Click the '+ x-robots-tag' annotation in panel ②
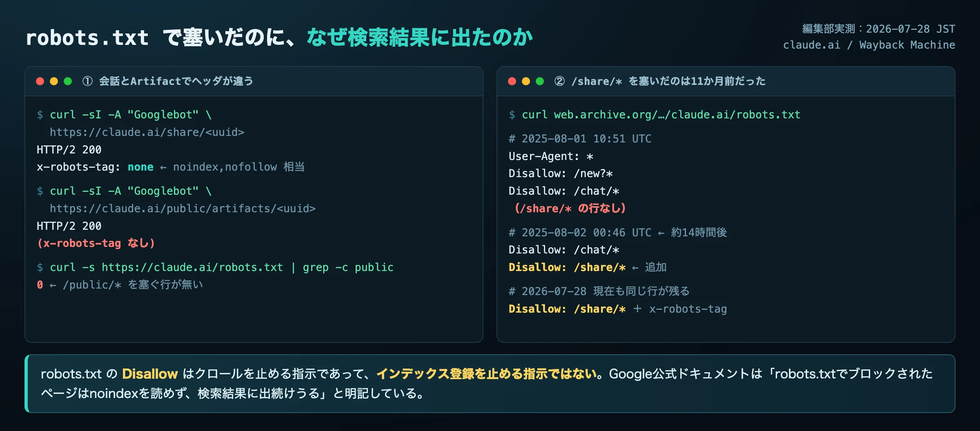980x431 pixels. coord(680,309)
